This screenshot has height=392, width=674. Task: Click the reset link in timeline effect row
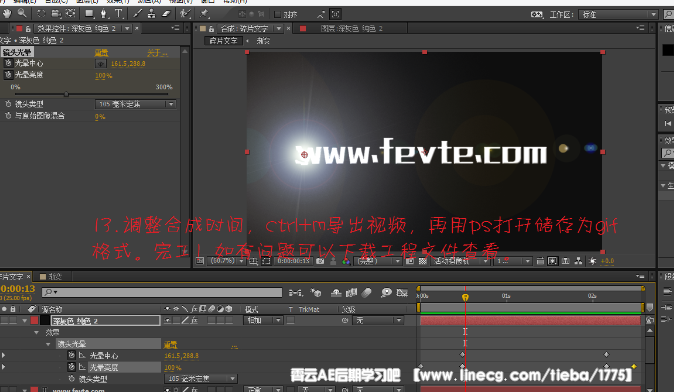tap(170, 344)
